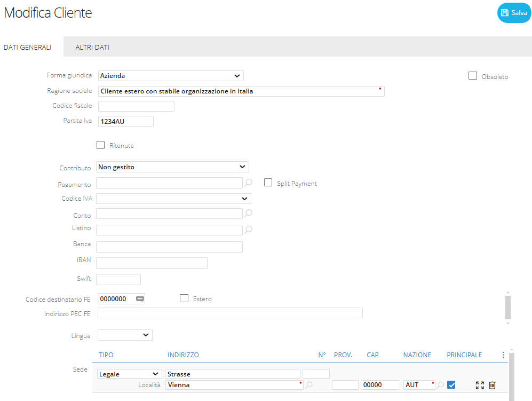Open the Codice IVA dropdown

pyautogui.click(x=173, y=199)
